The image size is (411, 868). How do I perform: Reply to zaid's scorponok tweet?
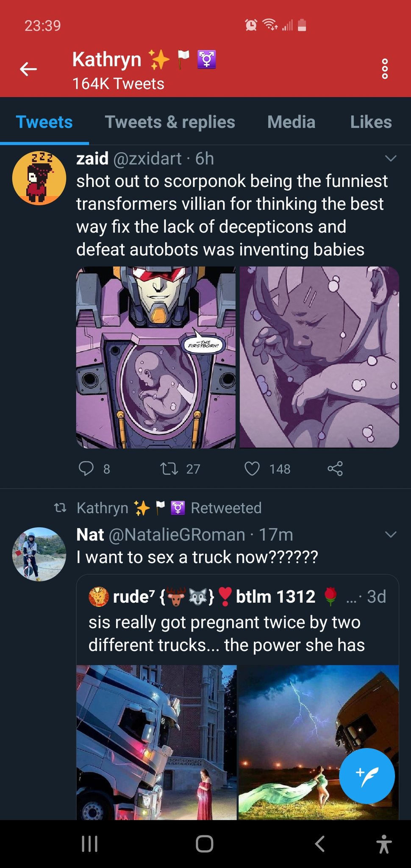click(86, 469)
